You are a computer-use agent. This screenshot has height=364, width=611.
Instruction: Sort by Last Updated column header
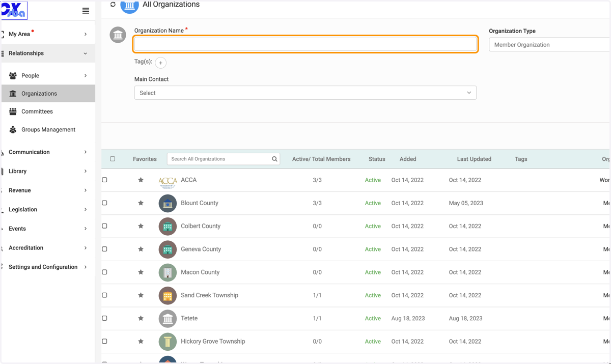pos(474,159)
